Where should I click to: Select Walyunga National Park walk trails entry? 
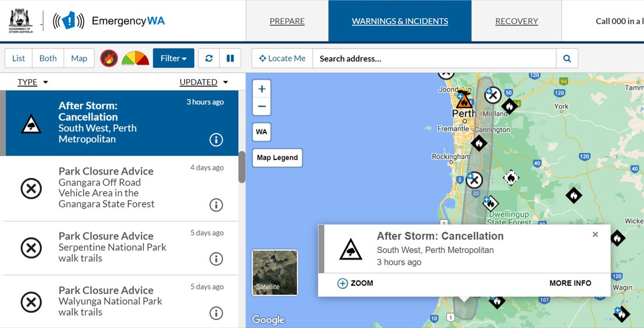[119, 302]
